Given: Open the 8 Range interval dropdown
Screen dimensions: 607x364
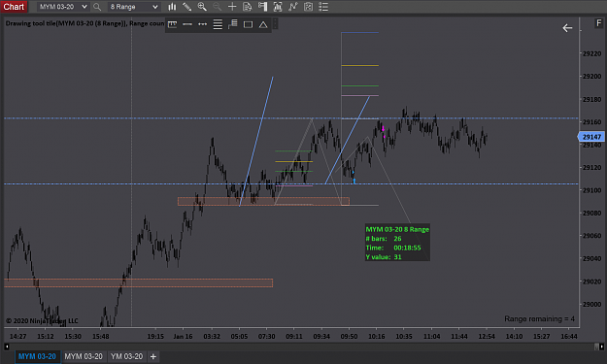Looking at the screenshot, I should coord(134,7).
